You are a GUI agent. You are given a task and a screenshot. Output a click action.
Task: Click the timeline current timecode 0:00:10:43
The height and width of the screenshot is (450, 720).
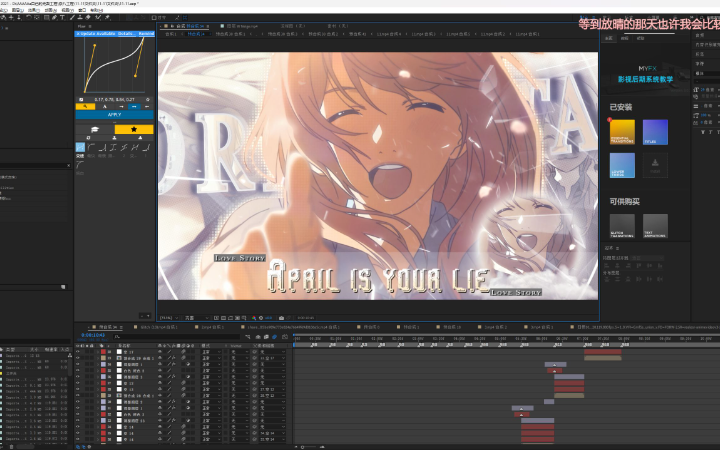click(93, 335)
